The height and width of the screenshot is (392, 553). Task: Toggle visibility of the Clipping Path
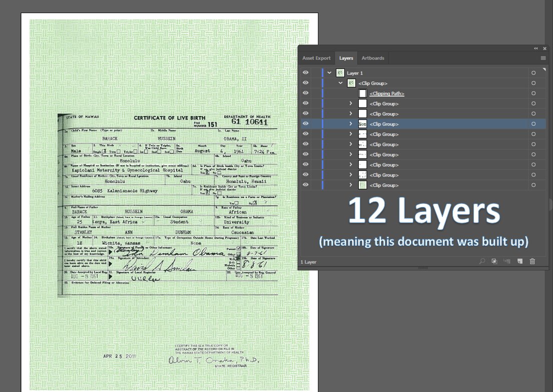(x=305, y=93)
